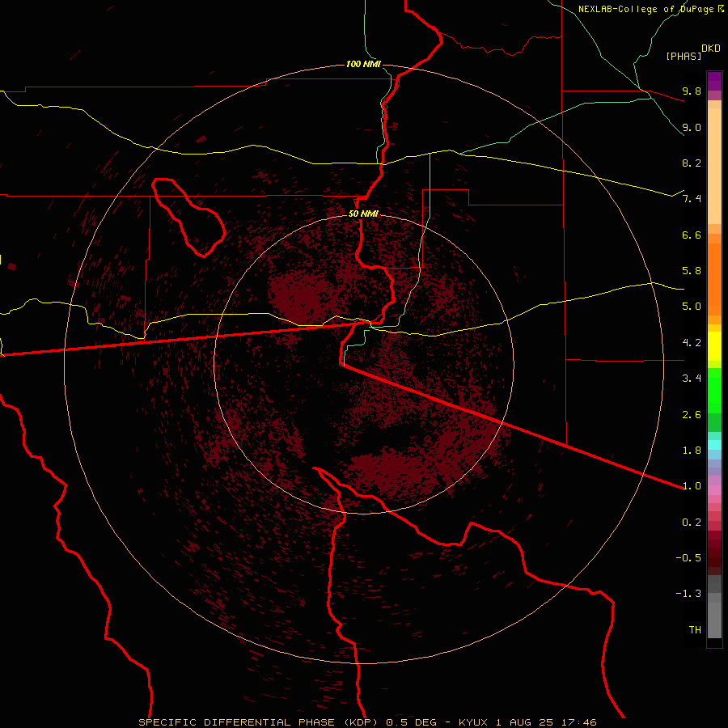The width and height of the screenshot is (728, 728).
Task: Click the 2.6 value on color scale
Action: (x=692, y=415)
